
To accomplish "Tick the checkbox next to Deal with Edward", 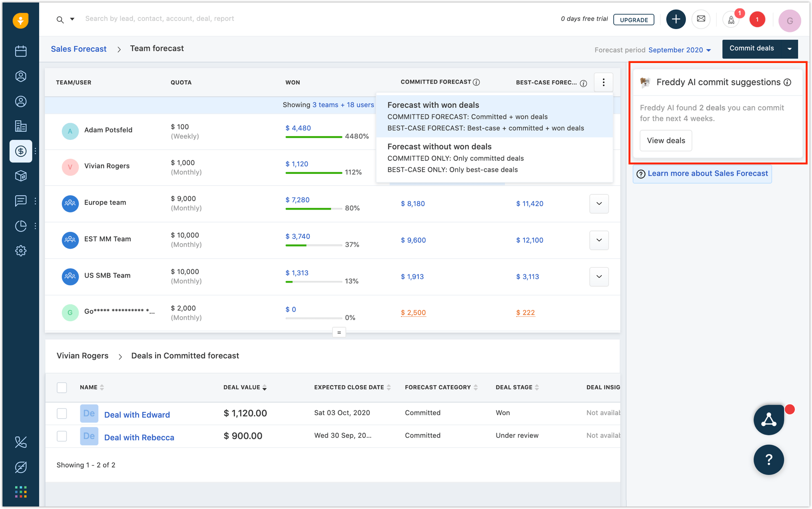I will tap(62, 413).
